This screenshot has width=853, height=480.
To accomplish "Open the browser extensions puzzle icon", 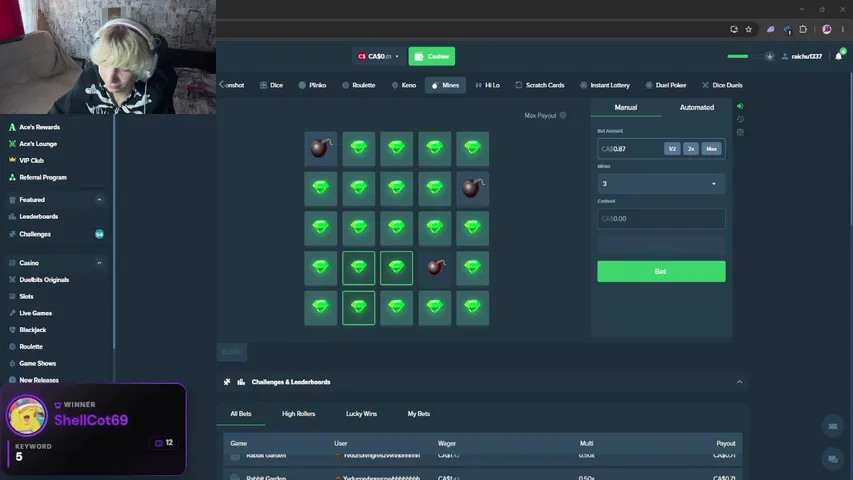I will tap(803, 29).
